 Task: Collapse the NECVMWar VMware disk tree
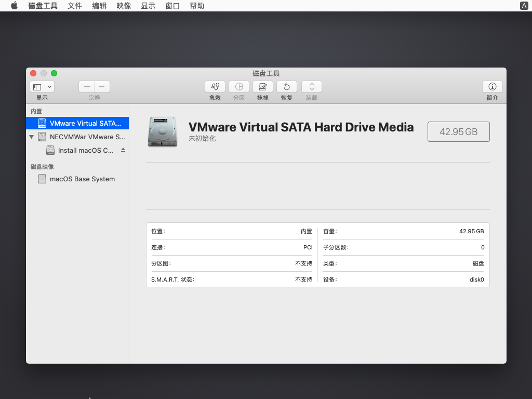tap(32, 137)
